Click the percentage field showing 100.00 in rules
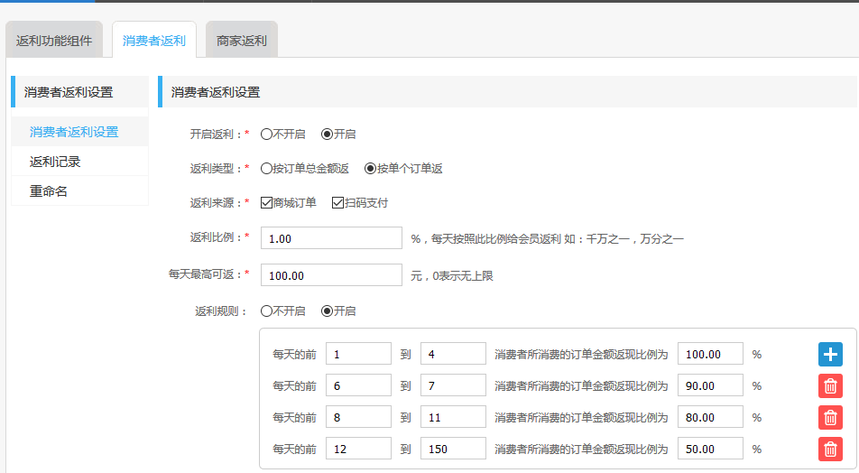 coord(710,354)
